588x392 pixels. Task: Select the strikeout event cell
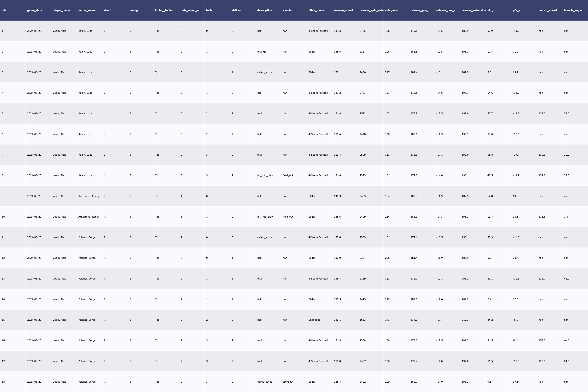[x=288, y=382]
